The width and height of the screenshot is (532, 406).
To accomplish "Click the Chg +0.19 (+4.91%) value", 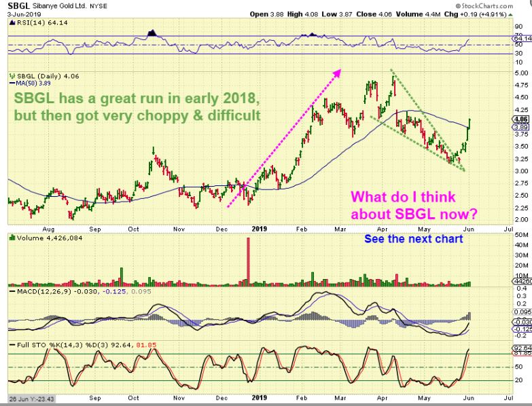I will 476,14.
